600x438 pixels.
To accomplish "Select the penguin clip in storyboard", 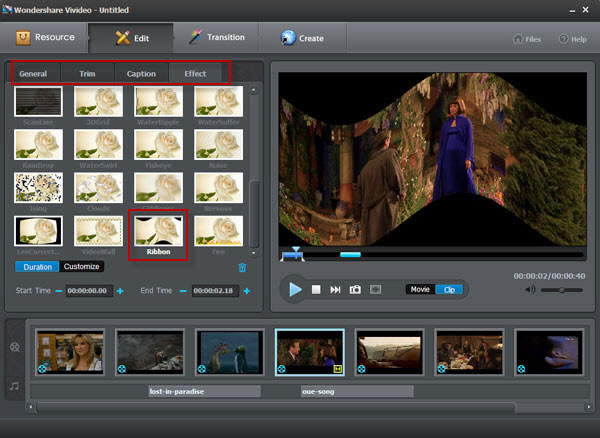I will coord(230,352).
